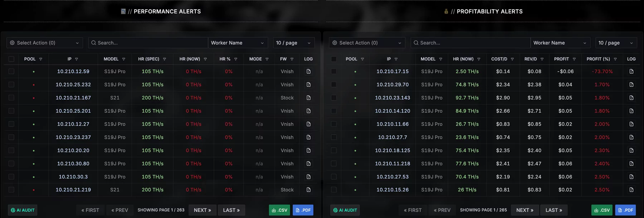The image size is (644, 218).
Task: Open log file for 10.210.23.143
Action: pyautogui.click(x=631, y=98)
